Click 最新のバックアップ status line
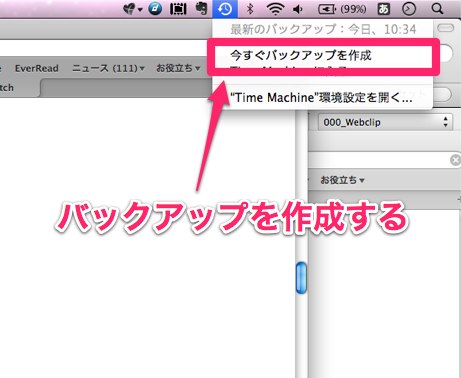Screen dimensions: 461x378 click(x=323, y=30)
